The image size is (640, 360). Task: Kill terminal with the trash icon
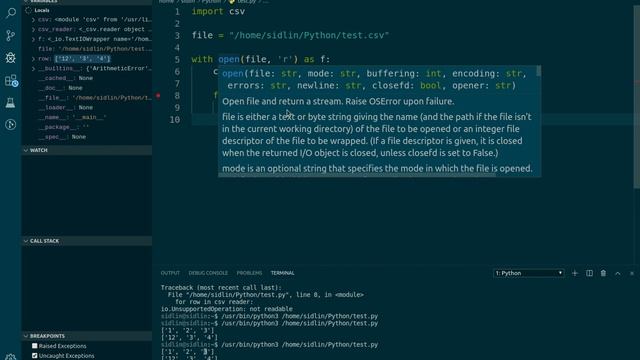click(603, 273)
